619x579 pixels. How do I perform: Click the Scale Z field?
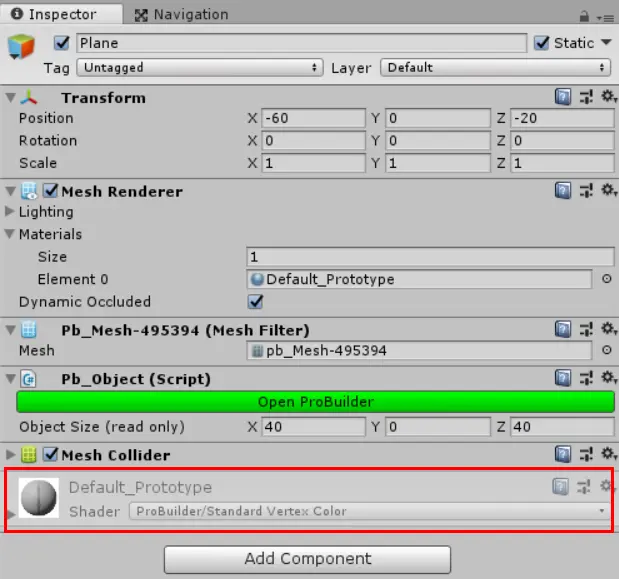pos(562,163)
